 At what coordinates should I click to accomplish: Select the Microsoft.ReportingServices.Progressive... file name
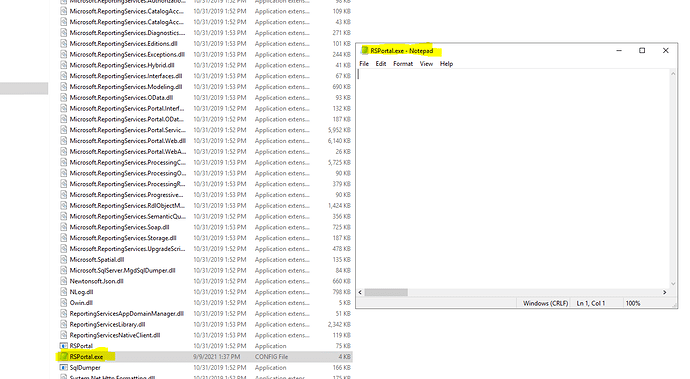point(126,195)
